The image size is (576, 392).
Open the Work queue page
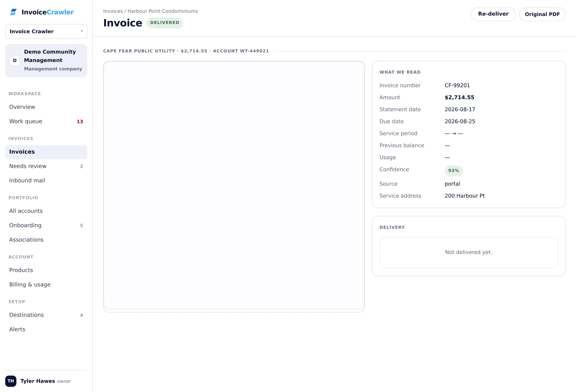[46, 121]
